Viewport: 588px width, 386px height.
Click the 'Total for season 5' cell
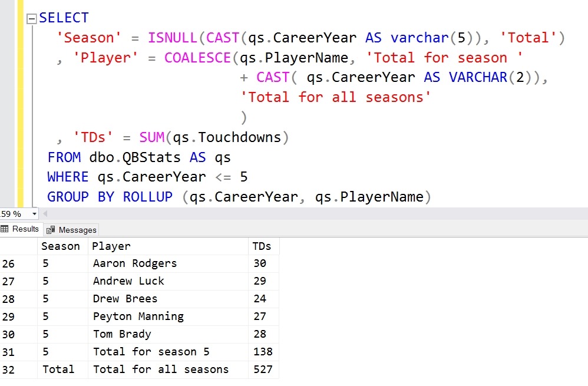coord(151,352)
